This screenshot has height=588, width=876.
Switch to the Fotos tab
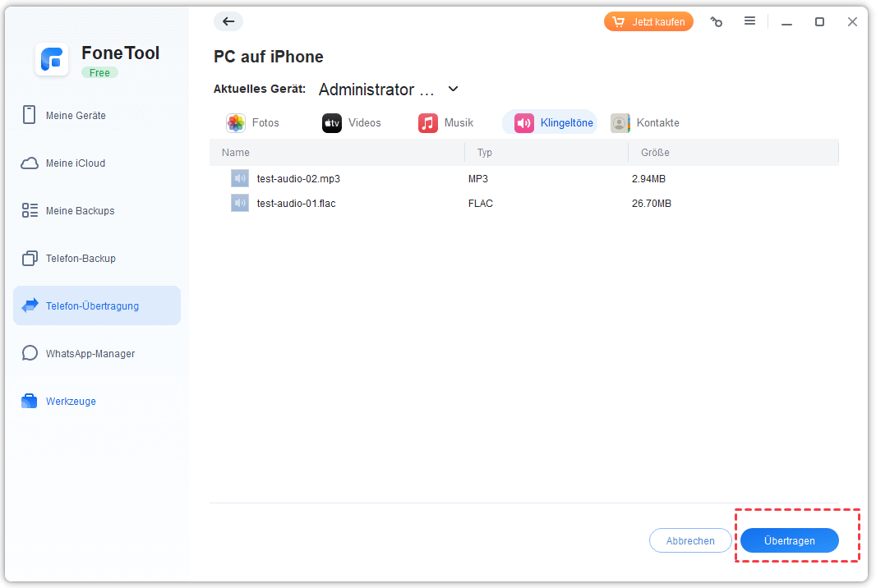coord(254,123)
